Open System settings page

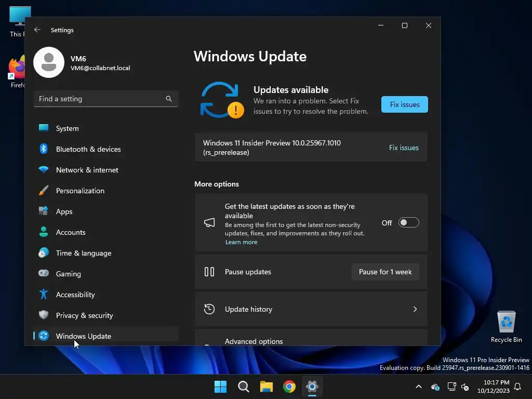pyautogui.click(x=106, y=128)
